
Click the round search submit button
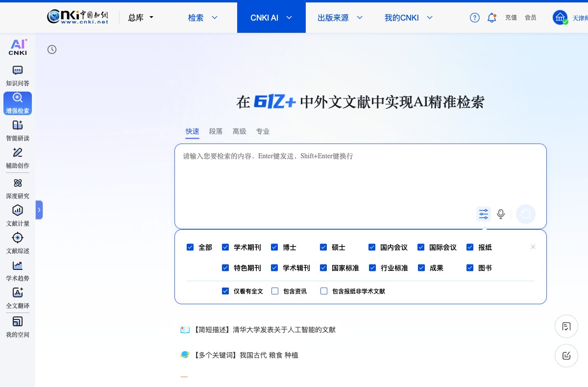(526, 214)
